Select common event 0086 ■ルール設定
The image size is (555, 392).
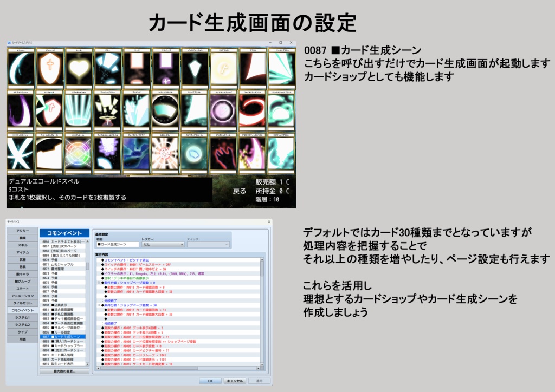click(x=60, y=333)
